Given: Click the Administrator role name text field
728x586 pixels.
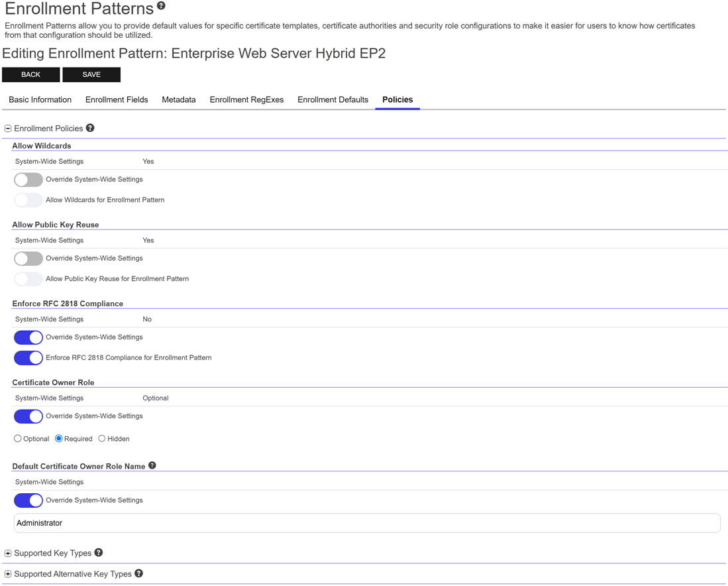Looking at the screenshot, I should (x=367, y=523).
